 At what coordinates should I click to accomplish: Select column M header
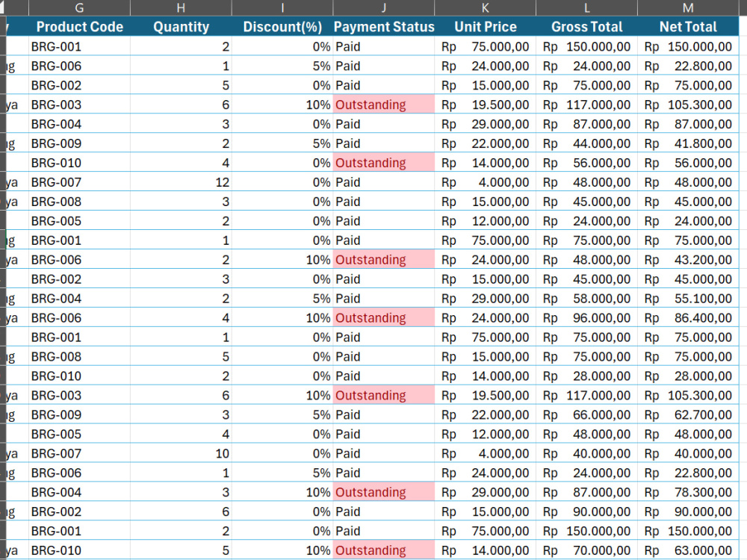pos(689,7)
